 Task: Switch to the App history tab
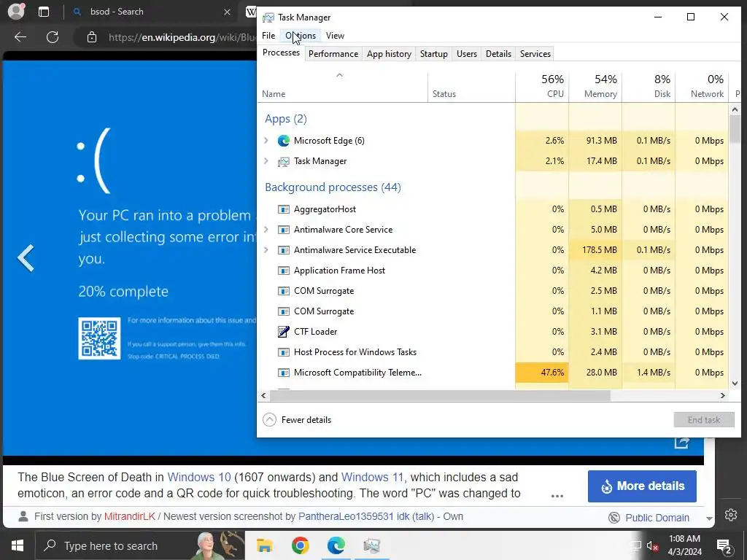pos(389,54)
